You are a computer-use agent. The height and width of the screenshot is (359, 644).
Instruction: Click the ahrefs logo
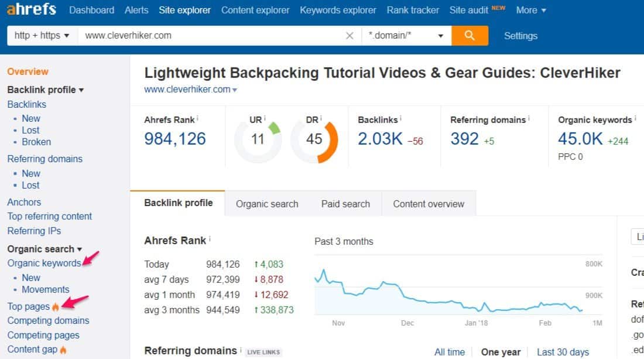[x=31, y=9]
